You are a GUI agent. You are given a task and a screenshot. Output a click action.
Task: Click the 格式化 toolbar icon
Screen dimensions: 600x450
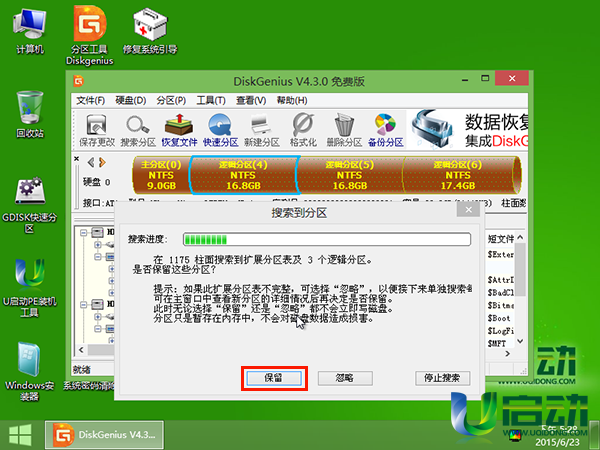pos(303,130)
